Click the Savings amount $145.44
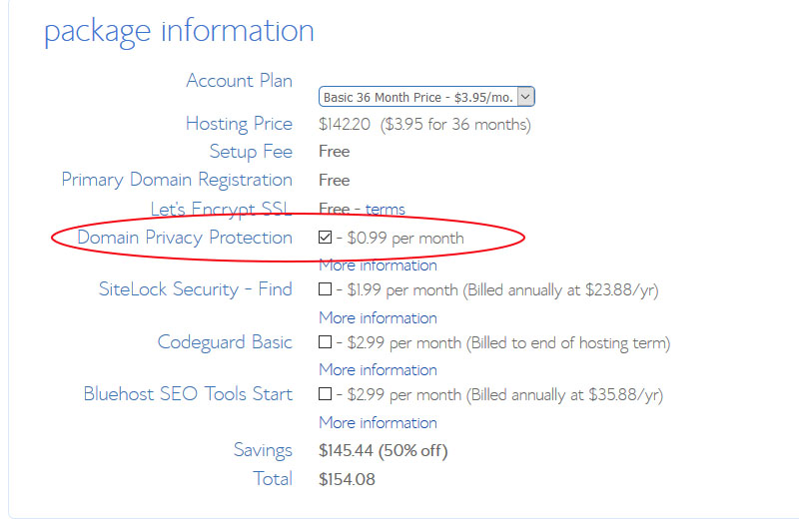Screen dimensions: 799x532 coord(346,451)
